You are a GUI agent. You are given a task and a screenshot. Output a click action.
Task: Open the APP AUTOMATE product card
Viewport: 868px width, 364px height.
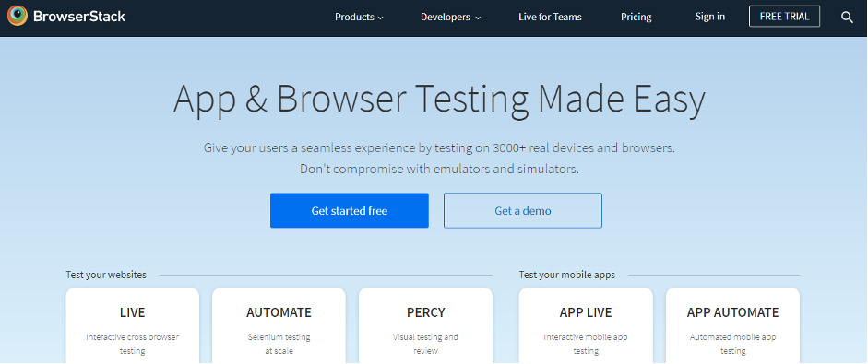(732, 325)
